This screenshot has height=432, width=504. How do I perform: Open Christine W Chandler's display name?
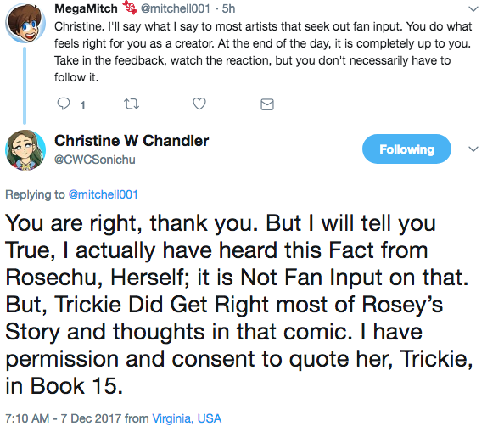(132, 141)
